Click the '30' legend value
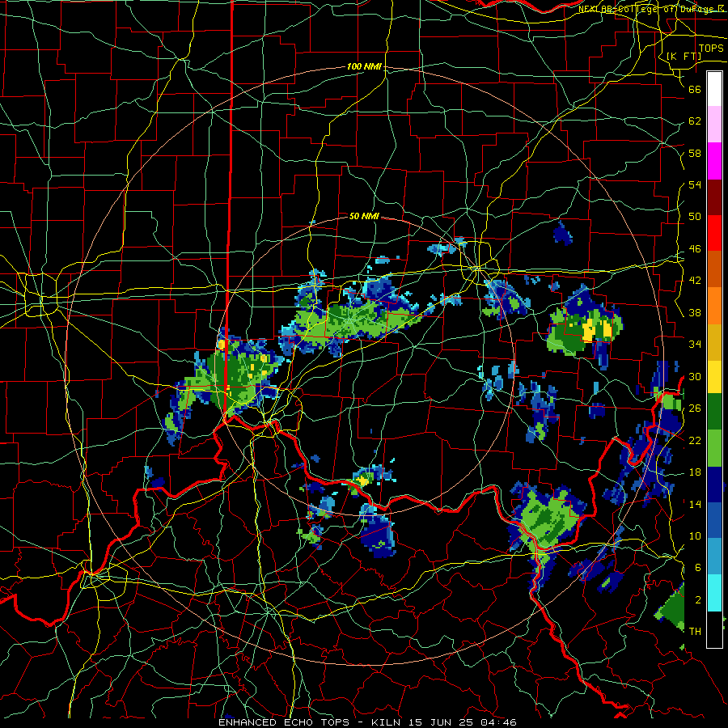Viewport: 728px width, 728px height. coord(695,376)
